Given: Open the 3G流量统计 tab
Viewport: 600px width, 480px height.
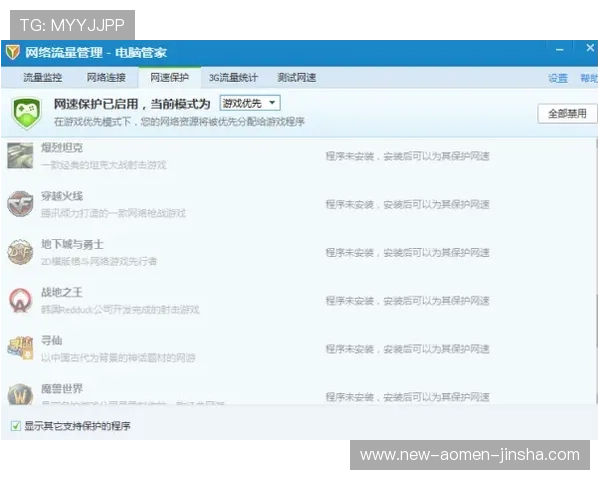Looking at the screenshot, I should click(233, 78).
